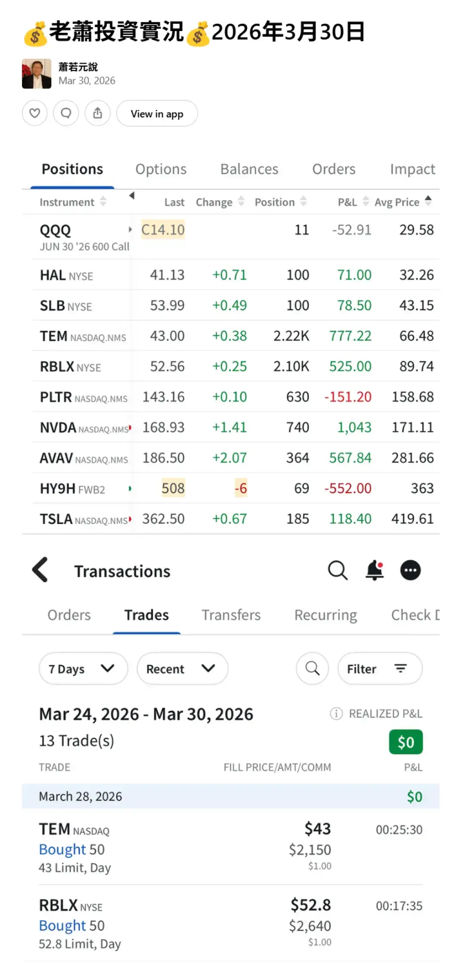Tap the share post icon
Image resolution: width=465 pixels, height=980 pixels.
coord(98,113)
